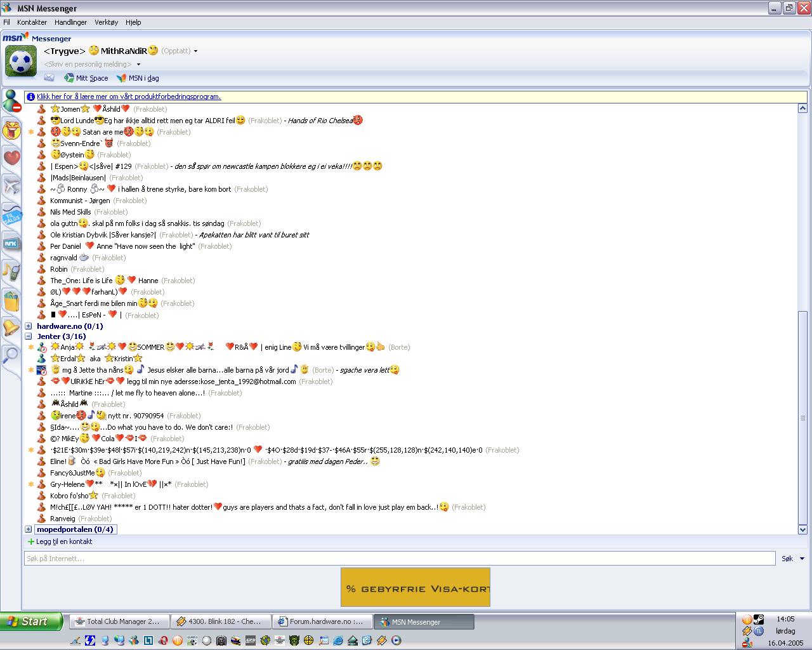Click the Opera quick launch icon
This screenshot has height=650, width=812.
point(162,640)
